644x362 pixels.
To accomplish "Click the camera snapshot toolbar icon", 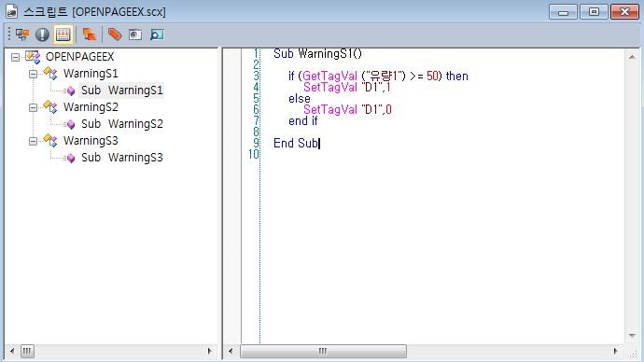I will click(x=135, y=35).
